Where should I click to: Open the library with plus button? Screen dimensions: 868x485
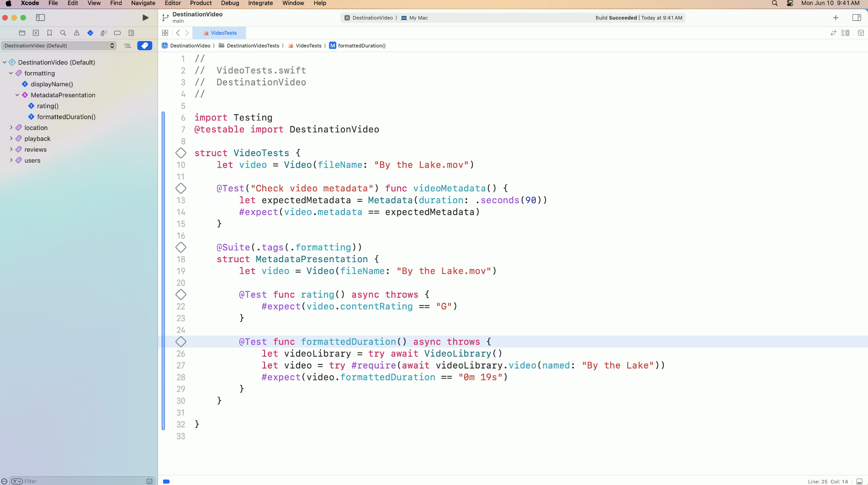click(x=836, y=18)
